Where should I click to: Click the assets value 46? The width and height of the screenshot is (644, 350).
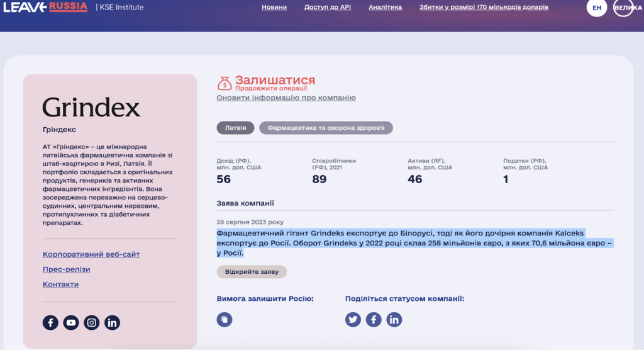[x=415, y=179]
